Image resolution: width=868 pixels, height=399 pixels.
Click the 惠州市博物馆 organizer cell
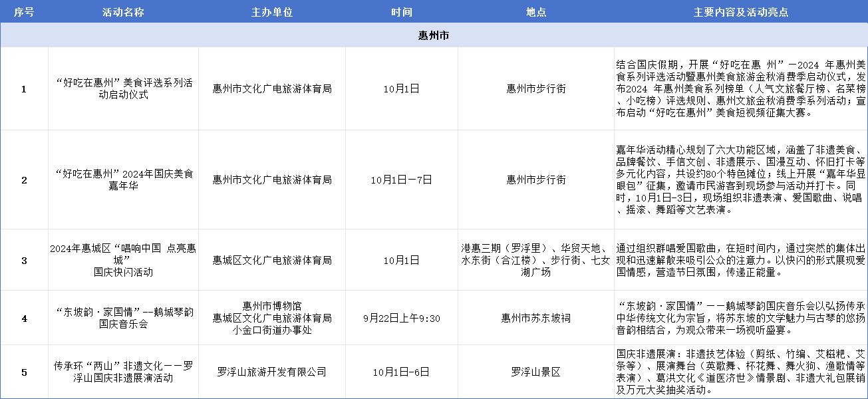[x=272, y=318]
